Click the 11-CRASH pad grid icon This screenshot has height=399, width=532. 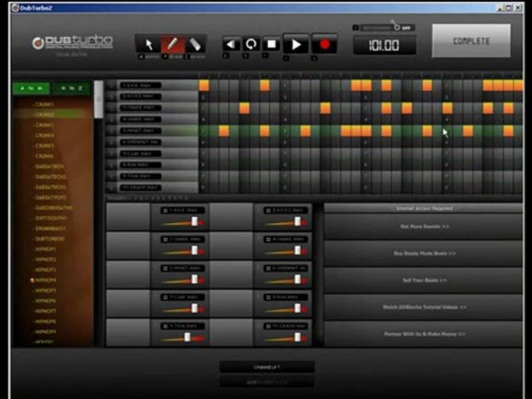pyautogui.click(x=268, y=326)
